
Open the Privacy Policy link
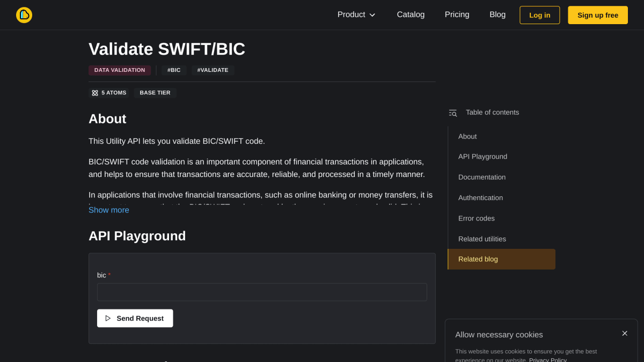(x=548, y=359)
